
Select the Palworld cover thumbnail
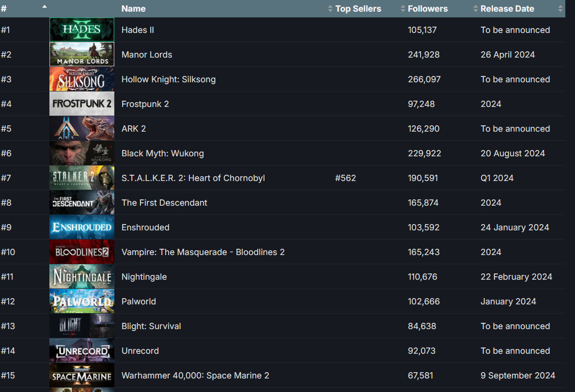click(x=82, y=301)
